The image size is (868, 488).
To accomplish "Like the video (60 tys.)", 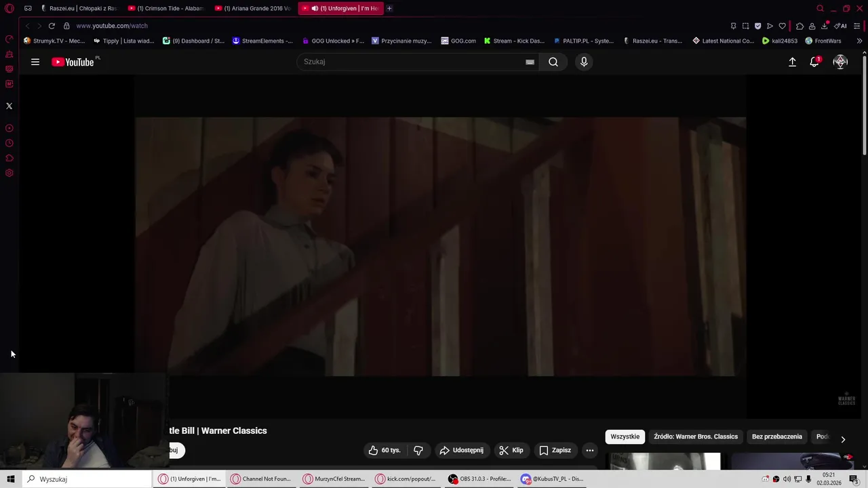I will (384, 450).
